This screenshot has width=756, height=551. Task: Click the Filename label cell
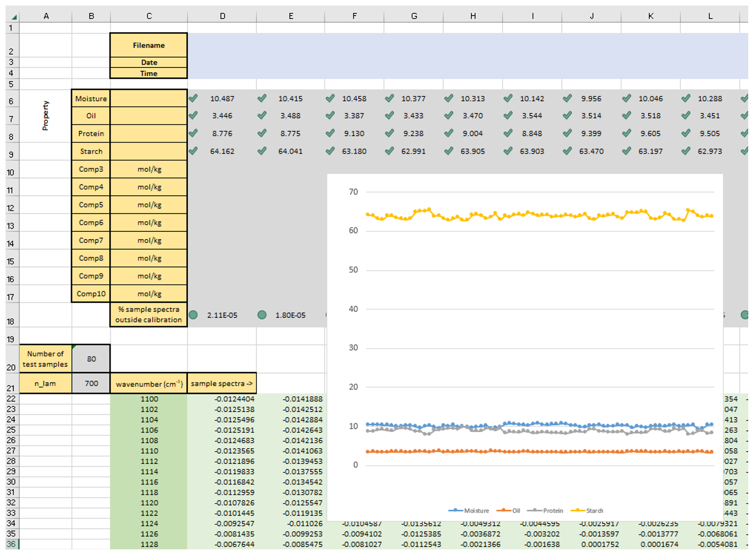click(148, 45)
